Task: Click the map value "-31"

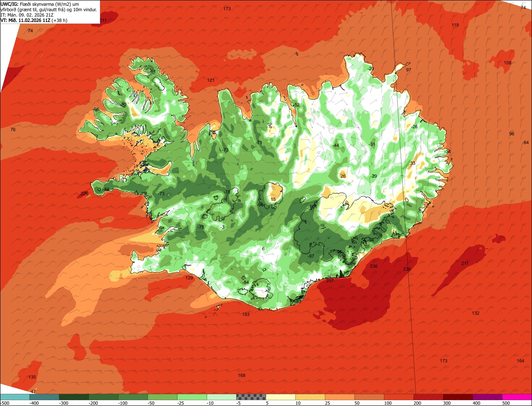Action: 372,144
